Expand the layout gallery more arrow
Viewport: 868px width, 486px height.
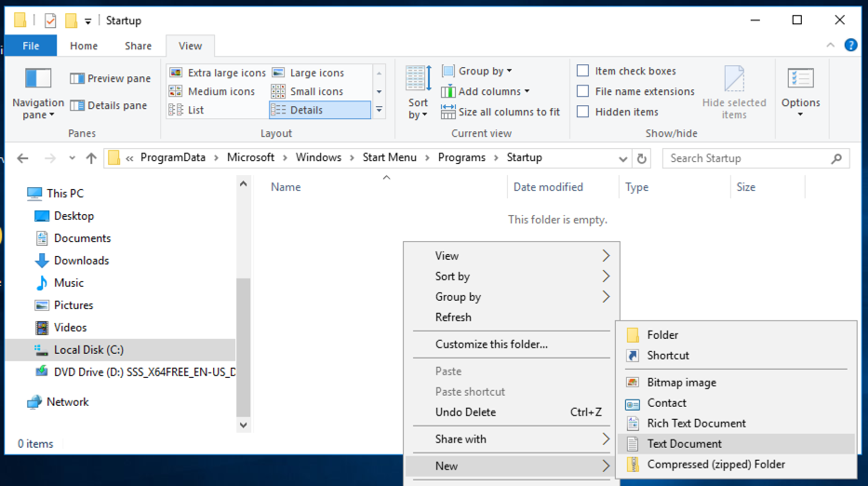[380, 110]
